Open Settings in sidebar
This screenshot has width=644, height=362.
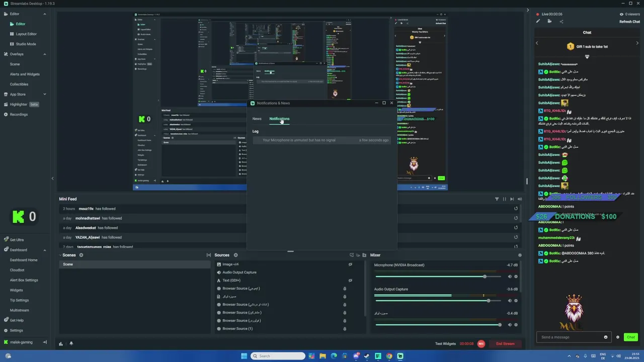pyautogui.click(x=17, y=330)
